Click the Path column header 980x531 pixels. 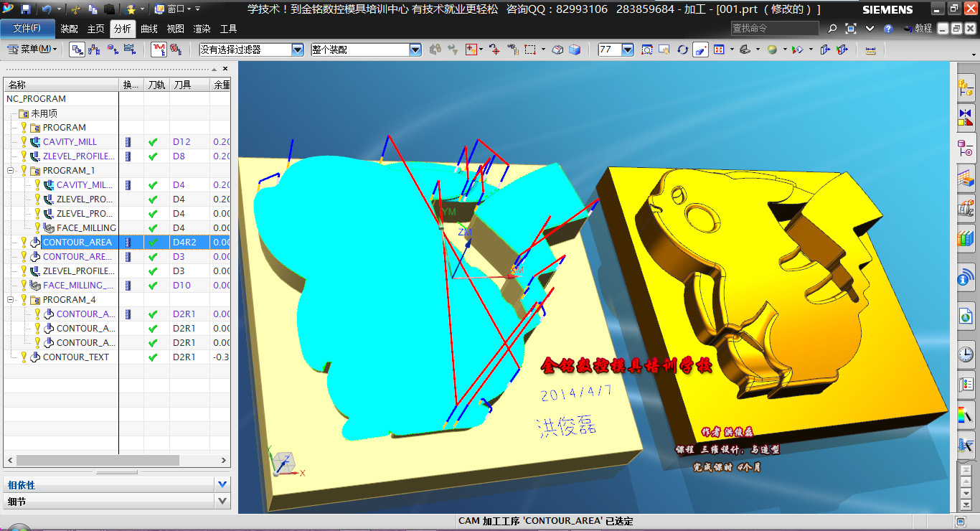pos(156,85)
